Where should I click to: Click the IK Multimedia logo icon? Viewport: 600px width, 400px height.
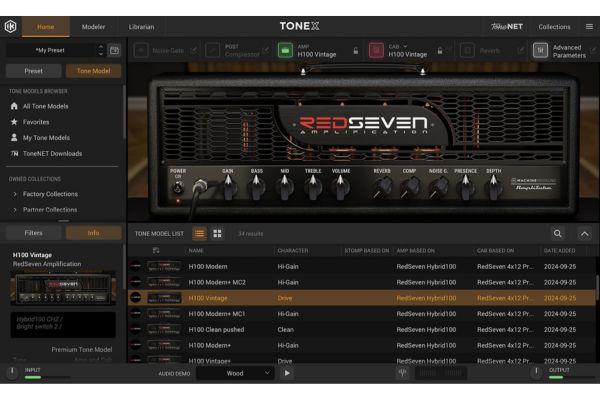pos(11,27)
